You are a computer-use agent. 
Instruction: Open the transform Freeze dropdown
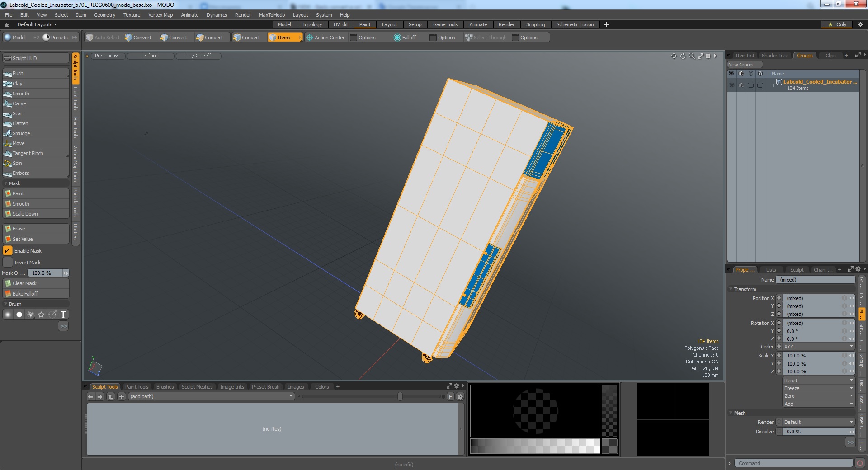(x=819, y=388)
